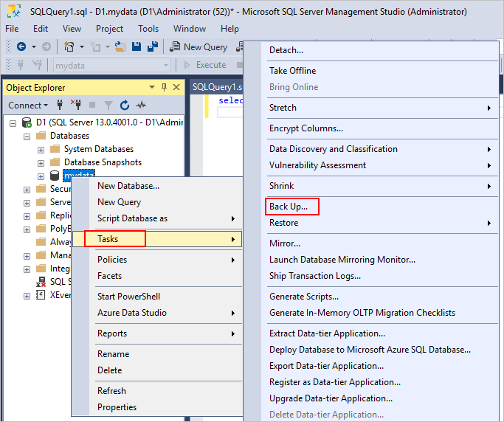Image resolution: width=504 pixels, height=422 pixels.
Task: Select Start PowerShell menu item
Action: [128, 297]
